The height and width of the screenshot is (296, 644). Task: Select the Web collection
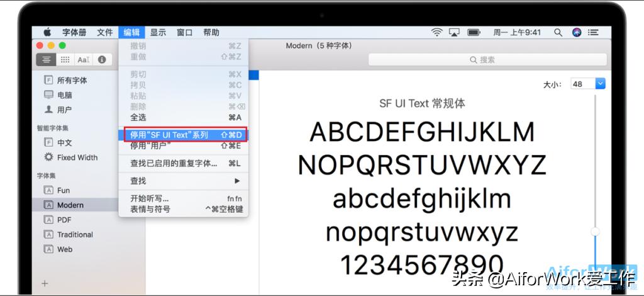point(65,249)
